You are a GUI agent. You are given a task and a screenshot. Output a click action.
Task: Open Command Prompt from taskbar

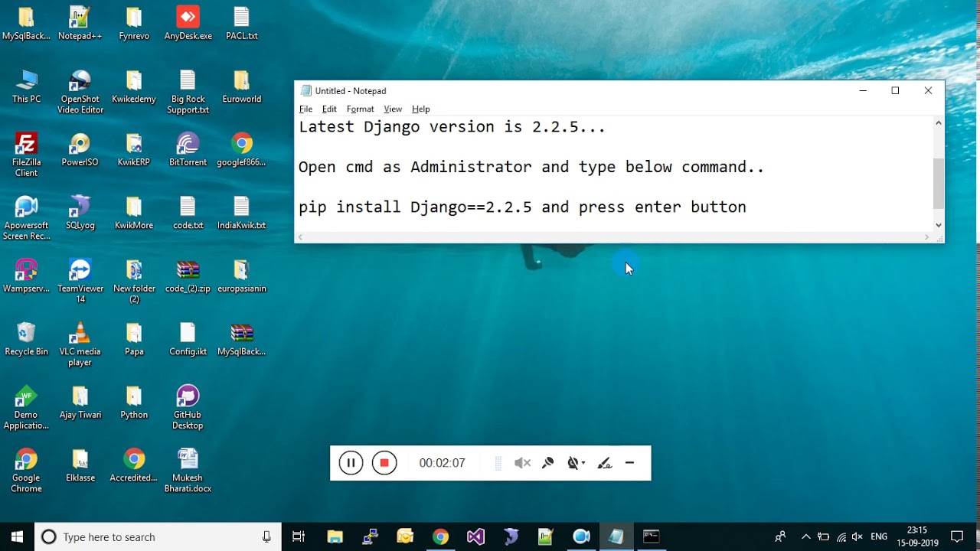[652, 536]
